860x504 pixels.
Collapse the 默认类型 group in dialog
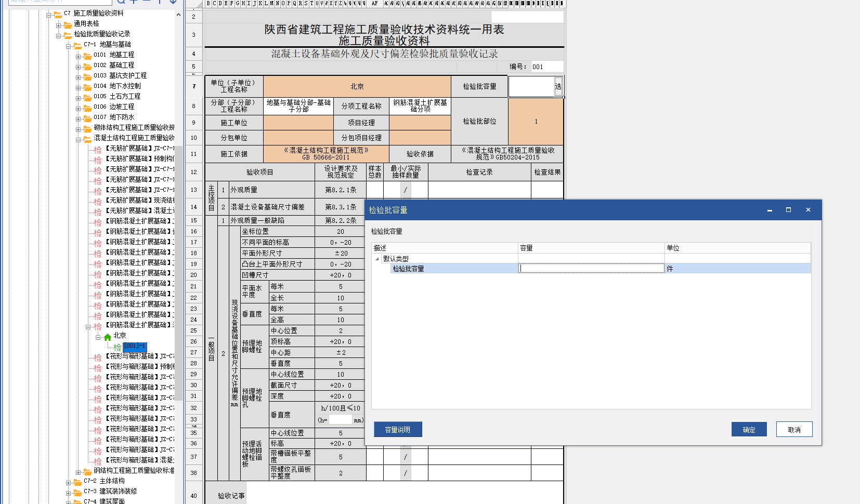pyautogui.click(x=377, y=259)
